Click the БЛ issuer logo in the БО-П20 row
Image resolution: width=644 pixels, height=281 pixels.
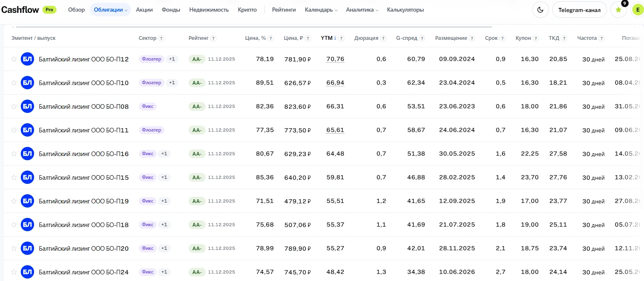tap(27, 248)
